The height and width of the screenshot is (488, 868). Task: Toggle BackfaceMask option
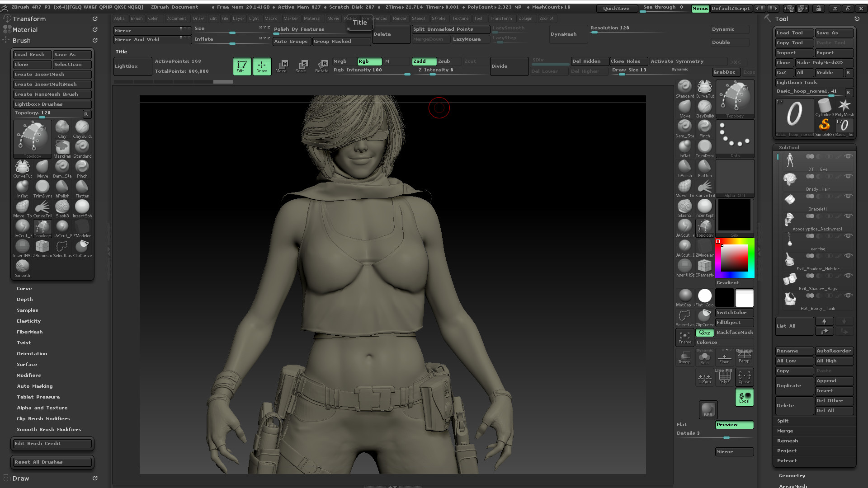[x=735, y=333]
